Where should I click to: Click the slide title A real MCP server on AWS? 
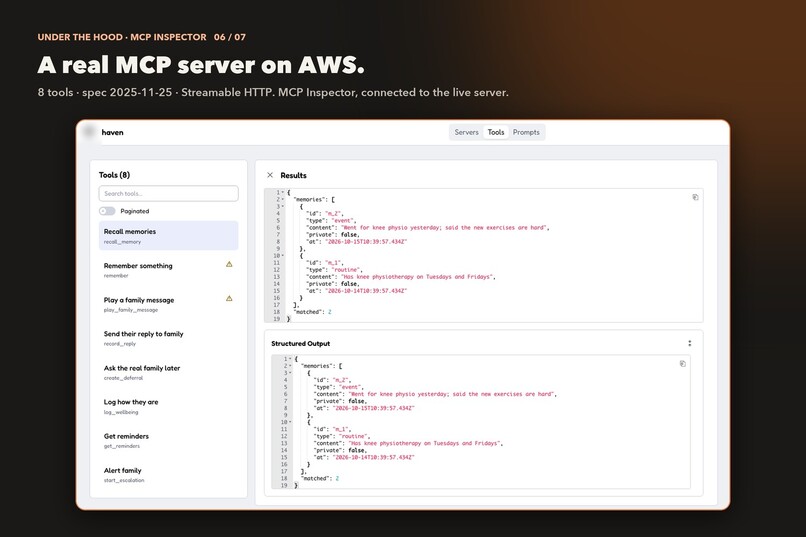[201, 65]
